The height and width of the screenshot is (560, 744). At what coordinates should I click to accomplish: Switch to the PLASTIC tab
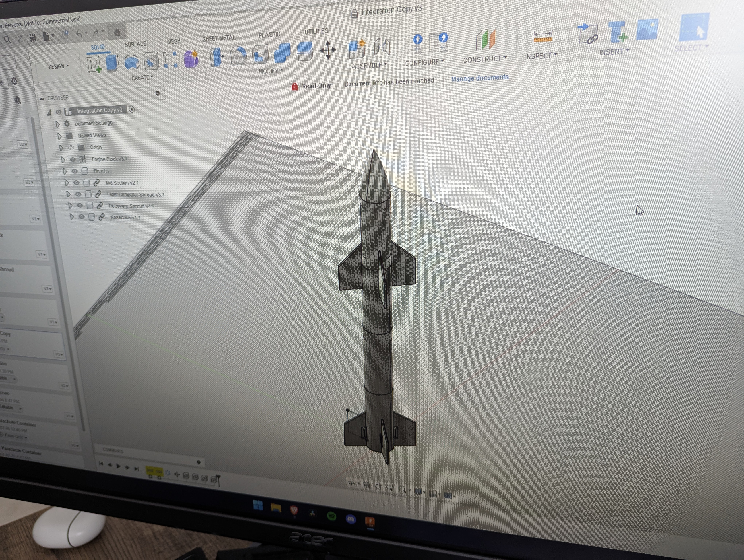(269, 35)
